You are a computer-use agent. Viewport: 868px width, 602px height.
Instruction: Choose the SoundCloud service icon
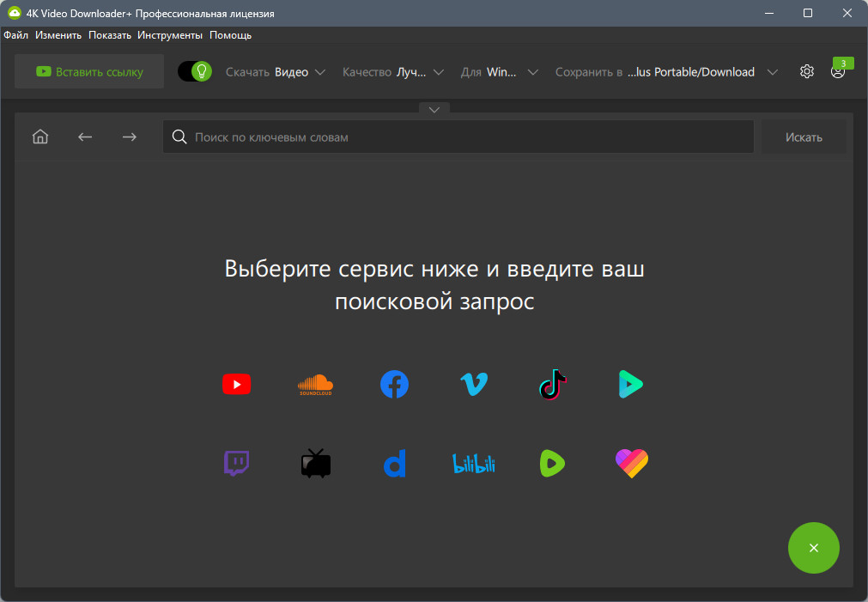point(315,384)
